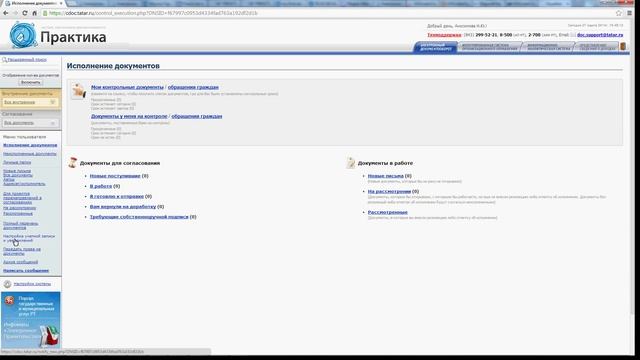Open Новые поступления under согласования
Screen dimensions: 640x360
click(115, 176)
